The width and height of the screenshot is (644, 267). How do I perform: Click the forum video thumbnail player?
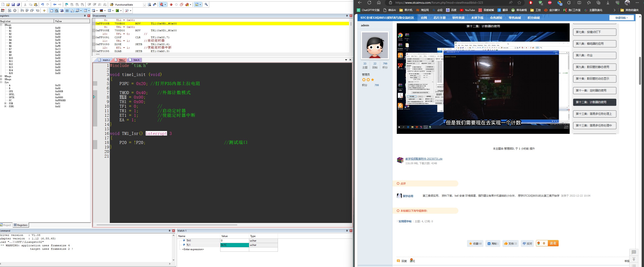coord(483,79)
